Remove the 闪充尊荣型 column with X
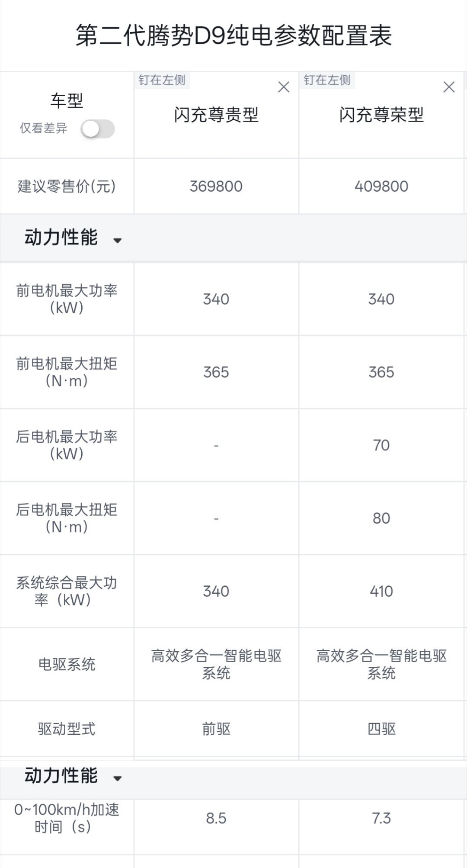The width and height of the screenshot is (467, 868). pos(449,87)
